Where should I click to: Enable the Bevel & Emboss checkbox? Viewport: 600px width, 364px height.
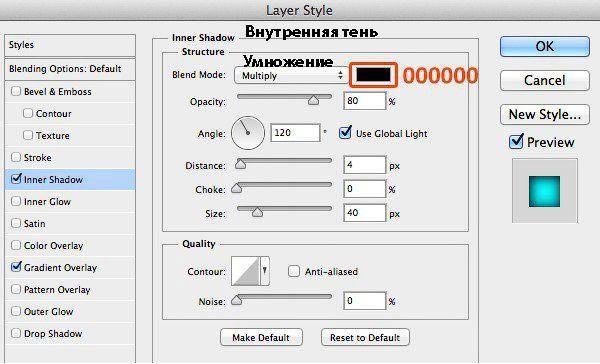(x=16, y=91)
